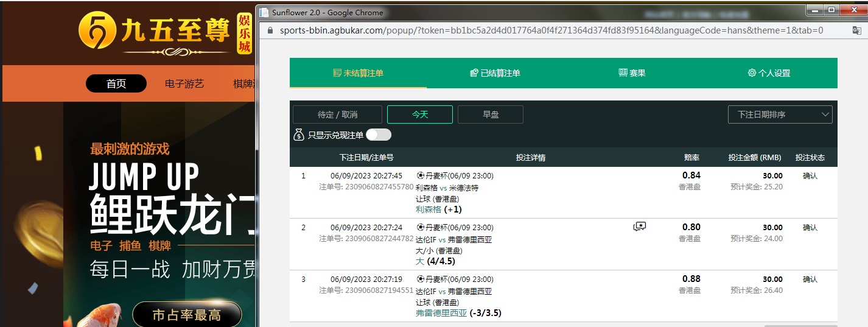Click 大 (4/4.5) selection text
This screenshot has height=327, width=868.
pos(435,261)
